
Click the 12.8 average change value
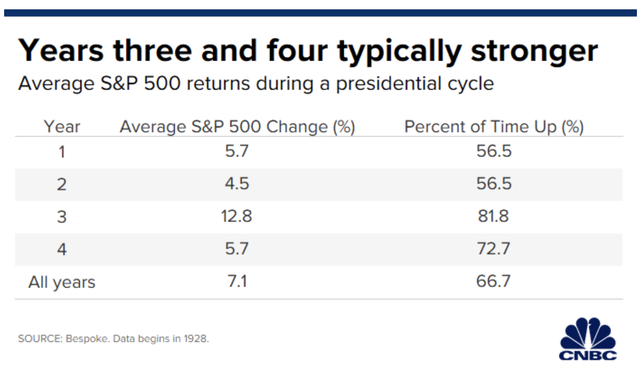[x=237, y=216]
